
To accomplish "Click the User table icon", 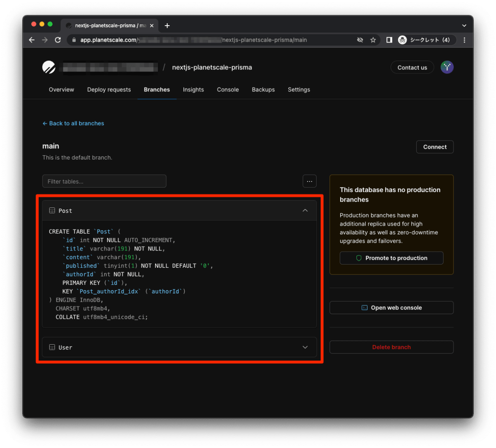I will pyautogui.click(x=52, y=347).
